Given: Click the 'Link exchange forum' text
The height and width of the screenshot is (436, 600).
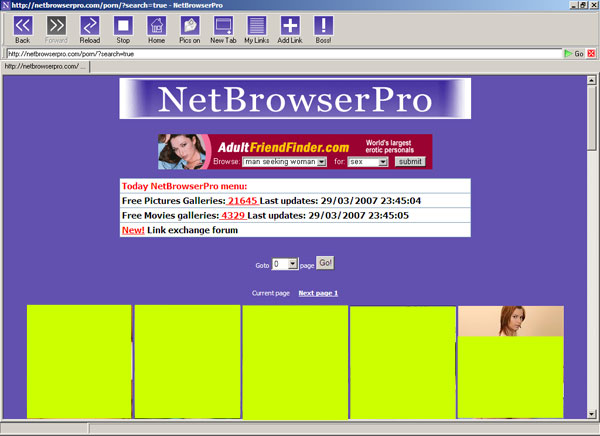Looking at the screenshot, I should [x=192, y=230].
